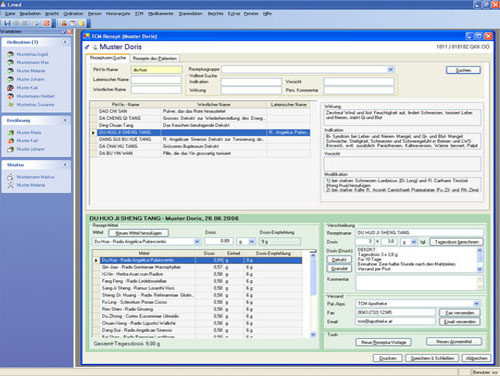500x376 pixels.
Task: Click the red-orange document icon in toolbar
Action: 46,23
